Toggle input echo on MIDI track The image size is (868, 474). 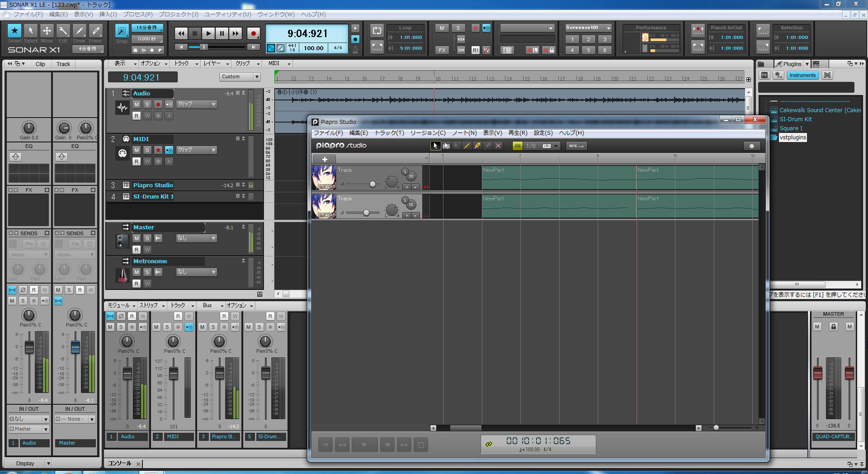(169, 150)
